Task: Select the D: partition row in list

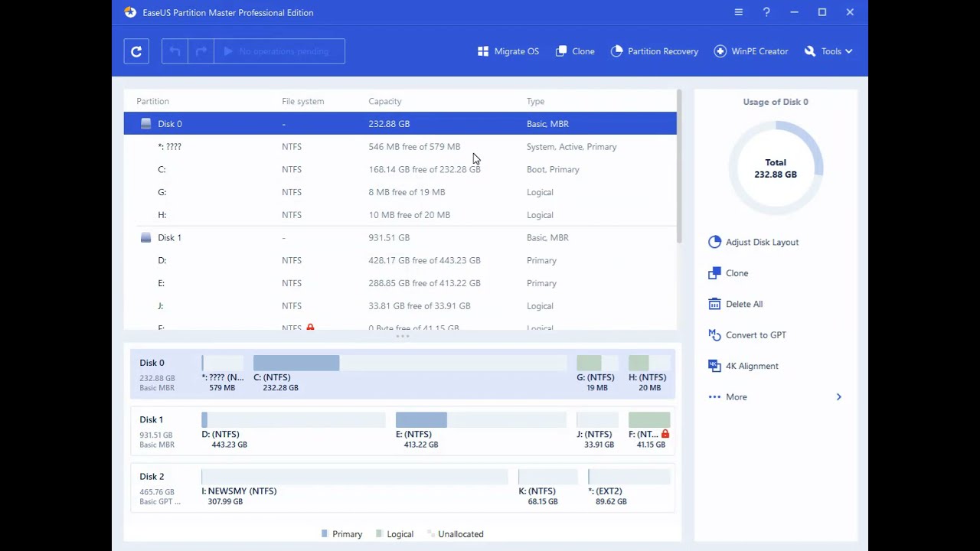Action: point(400,260)
